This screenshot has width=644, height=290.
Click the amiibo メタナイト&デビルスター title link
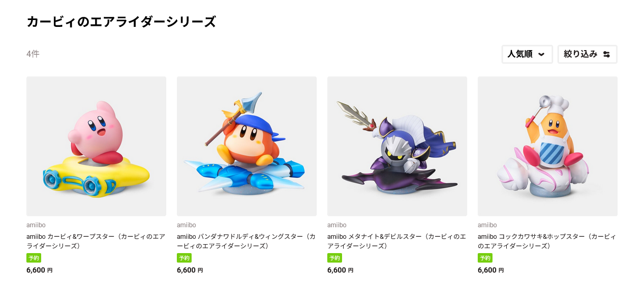point(397,241)
